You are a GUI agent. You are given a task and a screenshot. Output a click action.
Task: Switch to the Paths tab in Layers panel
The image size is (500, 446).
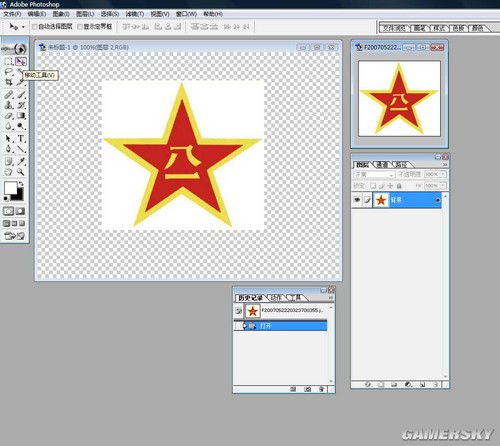(401, 165)
